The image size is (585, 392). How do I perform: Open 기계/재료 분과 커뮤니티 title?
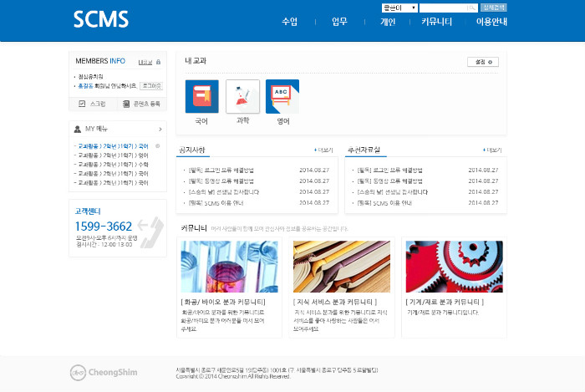[445, 302]
